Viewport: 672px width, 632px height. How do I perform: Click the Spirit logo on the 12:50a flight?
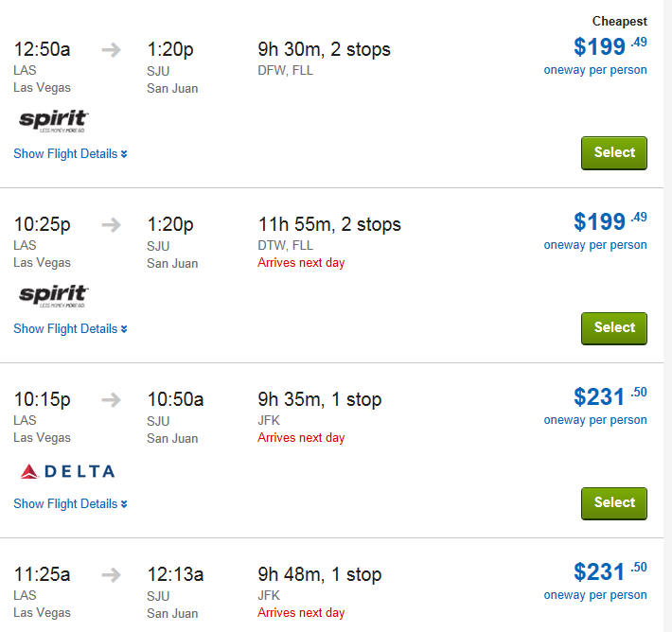pyautogui.click(x=54, y=120)
